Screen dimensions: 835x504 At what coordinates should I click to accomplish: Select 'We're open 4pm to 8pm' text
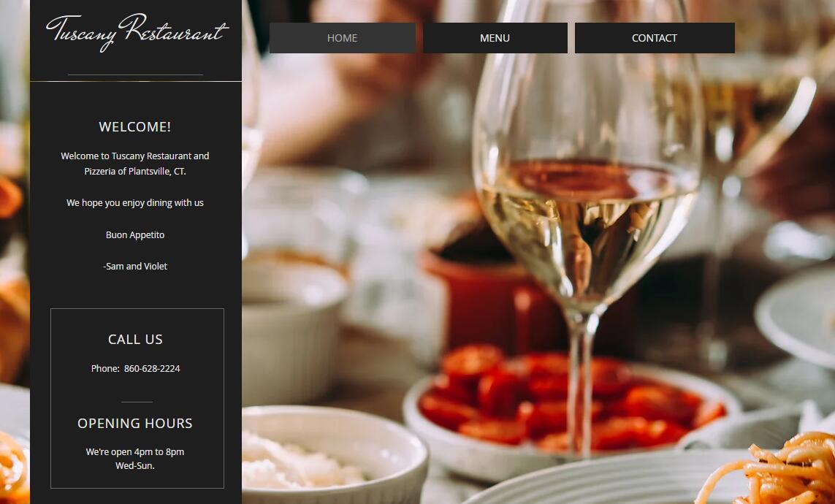[134, 452]
